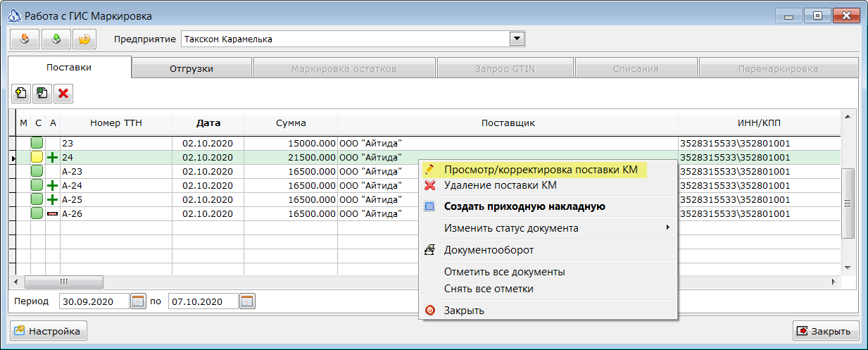Viewport: 868px width, 350px height.
Task: Click the period start date field 30.09.2020
Action: tap(94, 301)
